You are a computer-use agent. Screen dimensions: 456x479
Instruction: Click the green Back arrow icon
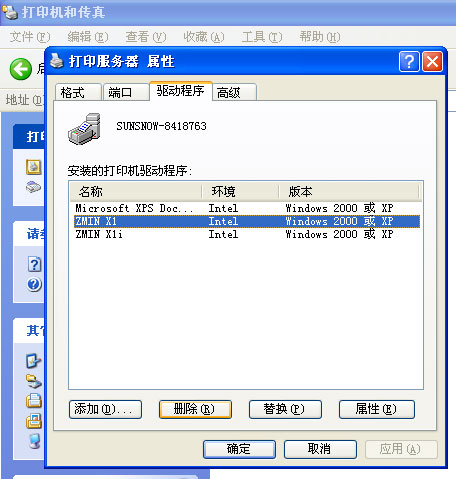tap(21, 69)
